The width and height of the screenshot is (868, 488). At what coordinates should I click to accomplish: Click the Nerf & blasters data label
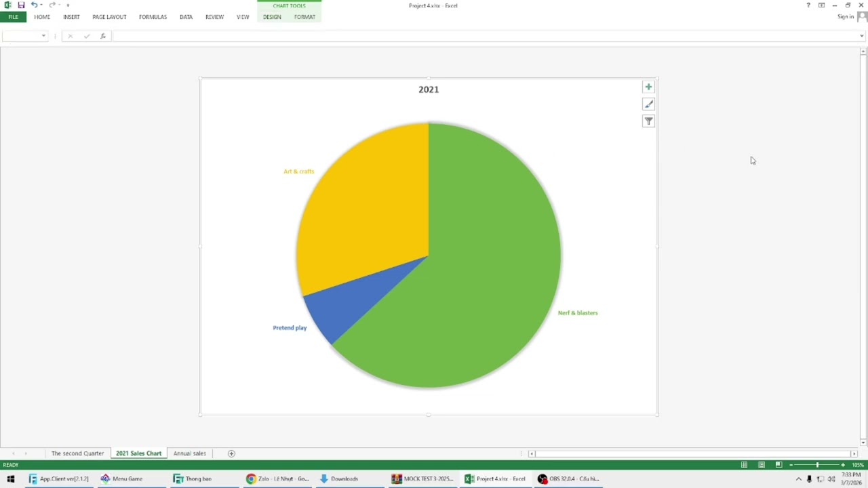578,313
